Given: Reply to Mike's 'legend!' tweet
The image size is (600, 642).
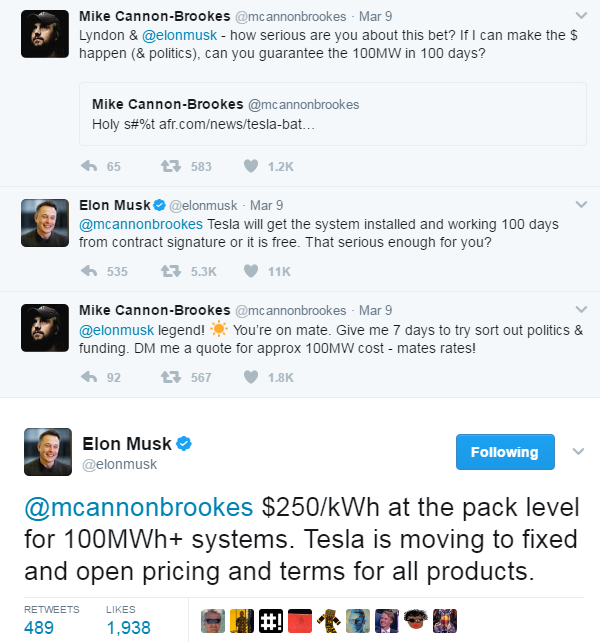Looking at the screenshot, I should [x=89, y=377].
